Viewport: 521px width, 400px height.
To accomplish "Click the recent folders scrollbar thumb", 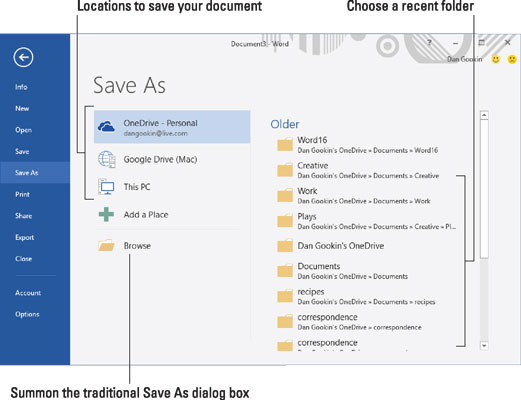I will pos(484,188).
